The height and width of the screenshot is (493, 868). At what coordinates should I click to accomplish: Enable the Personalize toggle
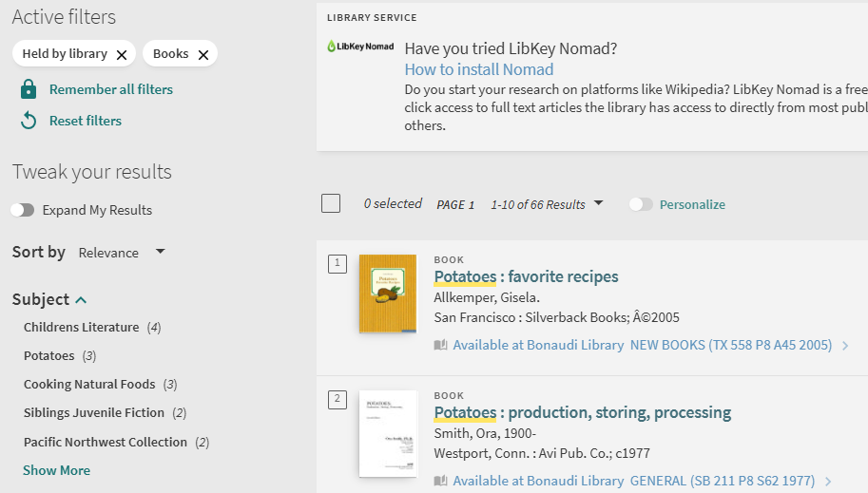click(641, 204)
